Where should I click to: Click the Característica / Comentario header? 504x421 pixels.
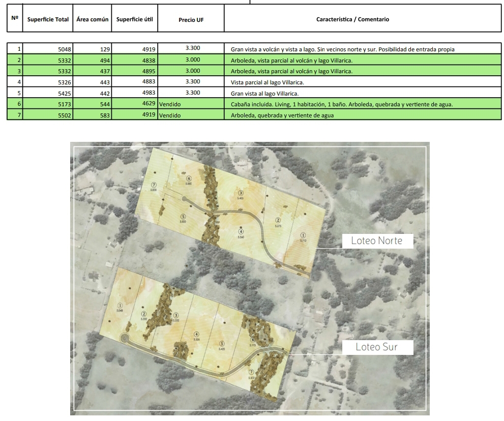[352, 19]
